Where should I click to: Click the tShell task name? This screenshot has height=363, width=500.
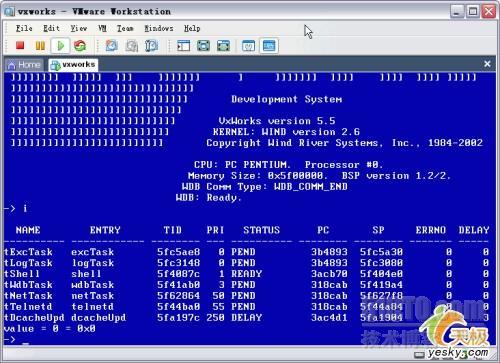(x=22, y=274)
